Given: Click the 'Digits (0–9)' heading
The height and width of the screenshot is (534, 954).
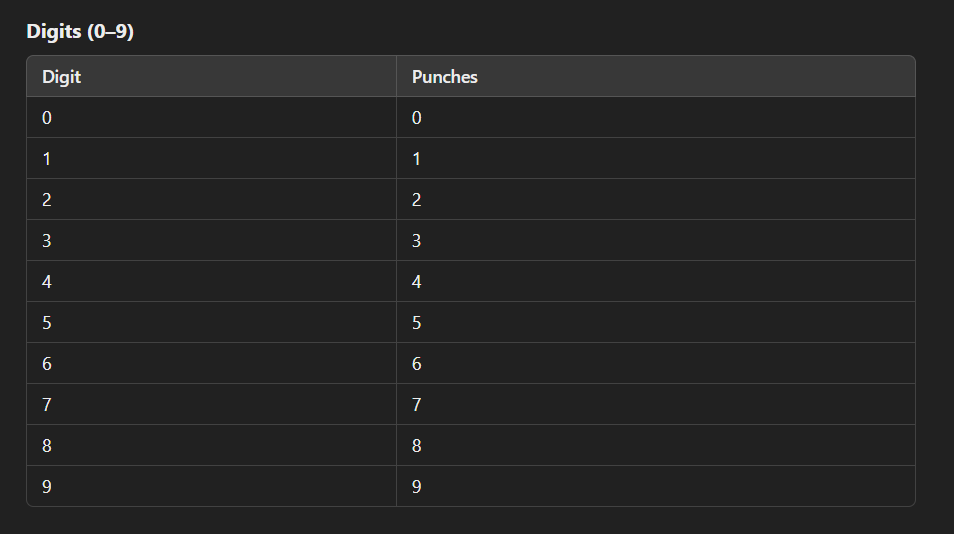Looking at the screenshot, I should point(80,31).
